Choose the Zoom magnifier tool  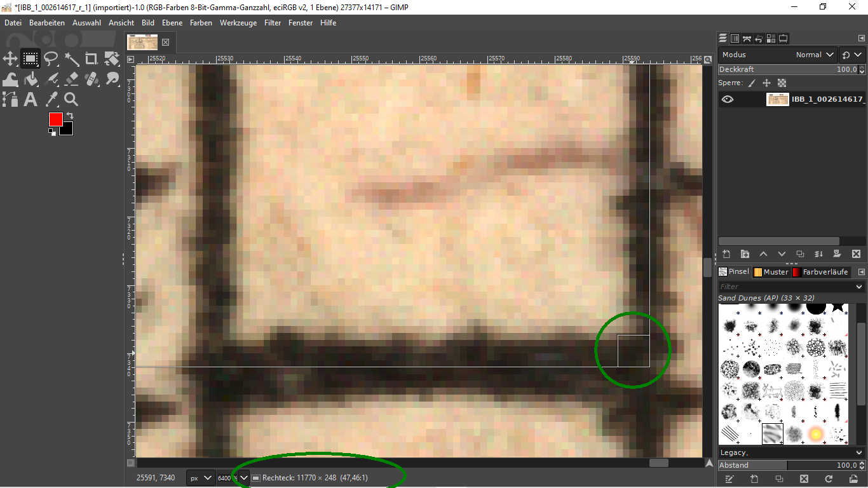(x=71, y=99)
